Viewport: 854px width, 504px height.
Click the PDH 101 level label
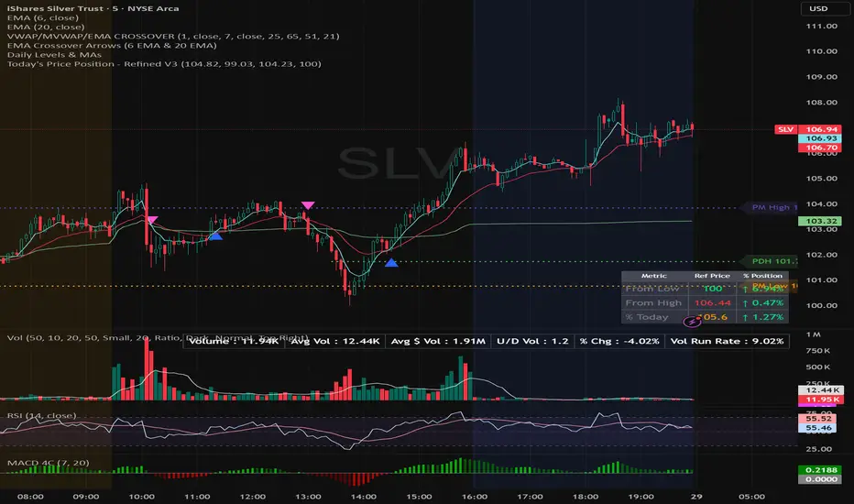pyautogui.click(x=772, y=261)
